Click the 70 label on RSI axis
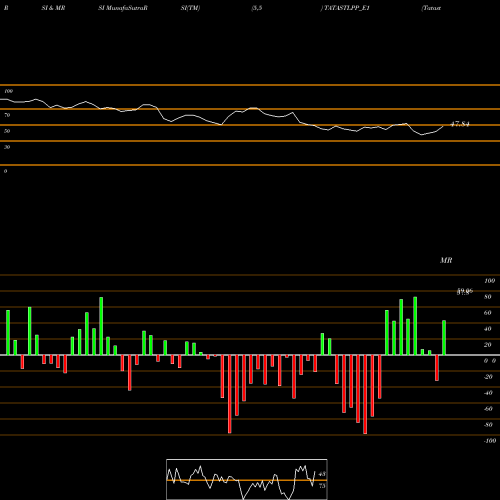500x500 pixels. pos(7,115)
